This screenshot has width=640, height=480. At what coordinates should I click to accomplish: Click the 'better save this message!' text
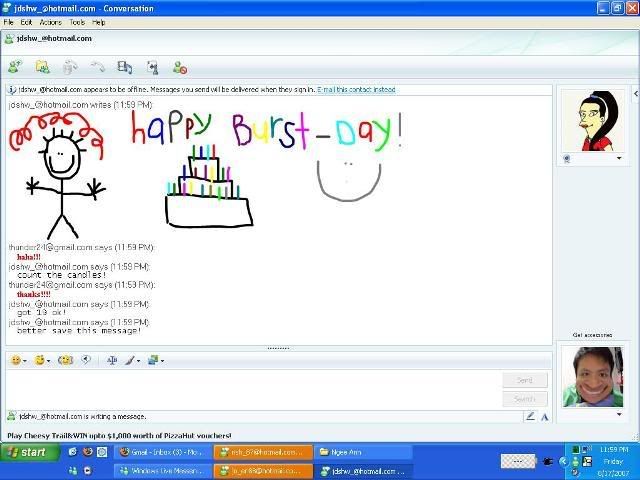pos(79,331)
